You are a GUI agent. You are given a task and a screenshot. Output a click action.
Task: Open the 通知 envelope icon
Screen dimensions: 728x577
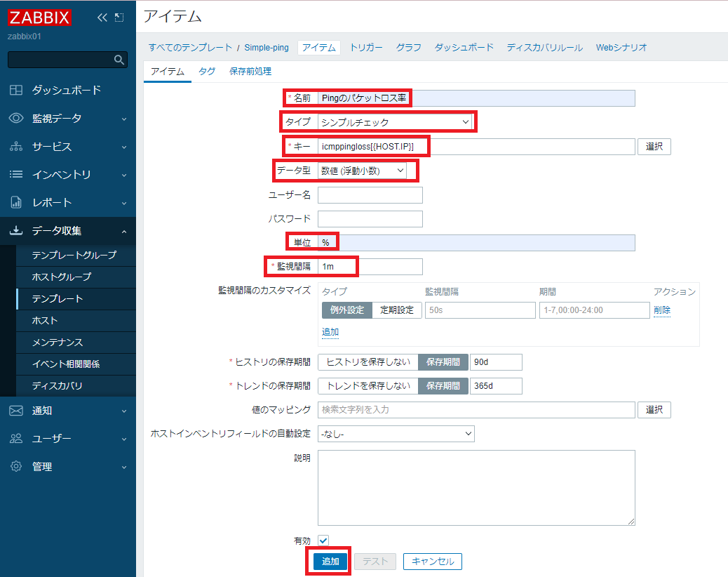pyautogui.click(x=15, y=411)
